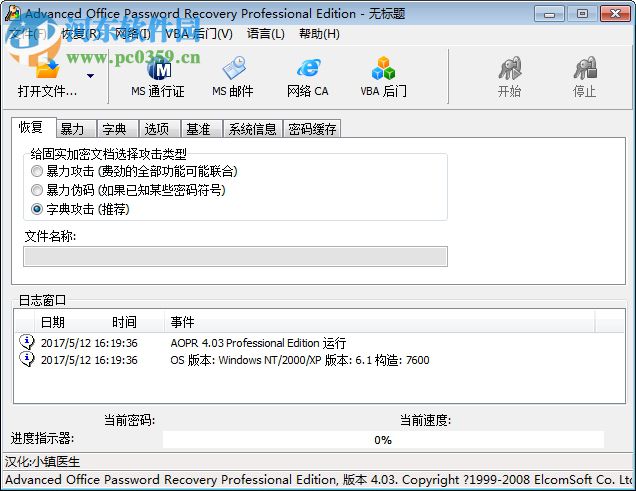
Task: Open the VBA 后门(V) menu
Action: coord(199,34)
